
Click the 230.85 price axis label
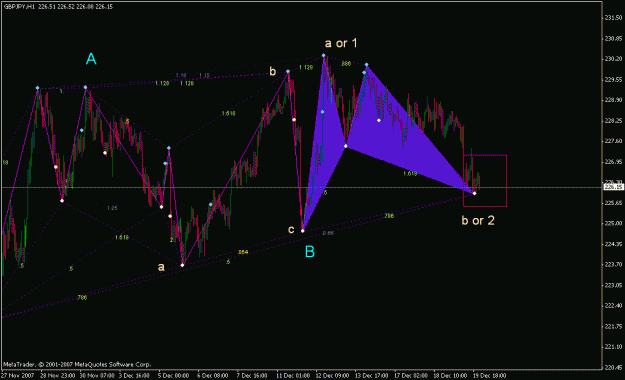[x=613, y=39]
